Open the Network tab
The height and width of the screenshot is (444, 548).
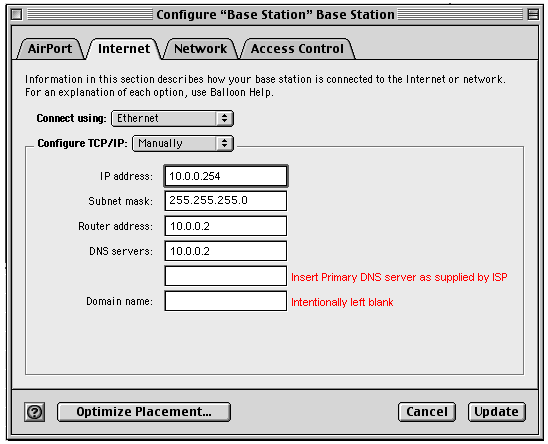point(200,49)
